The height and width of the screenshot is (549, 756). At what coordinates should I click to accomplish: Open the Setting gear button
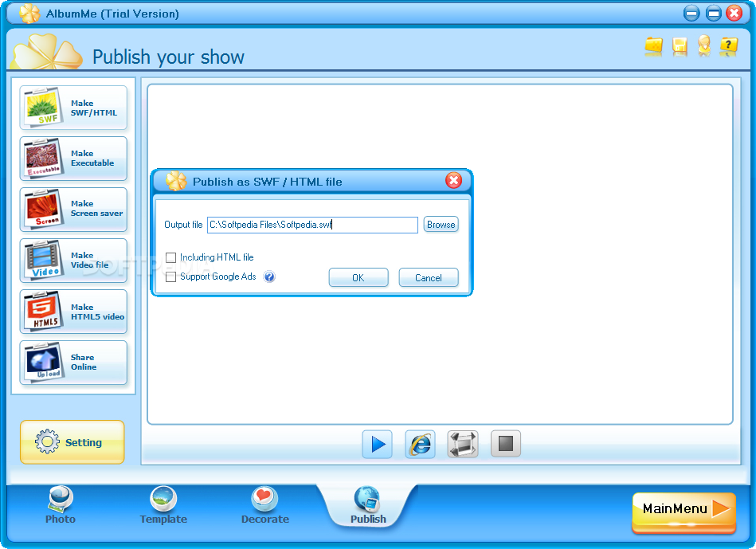(x=72, y=442)
